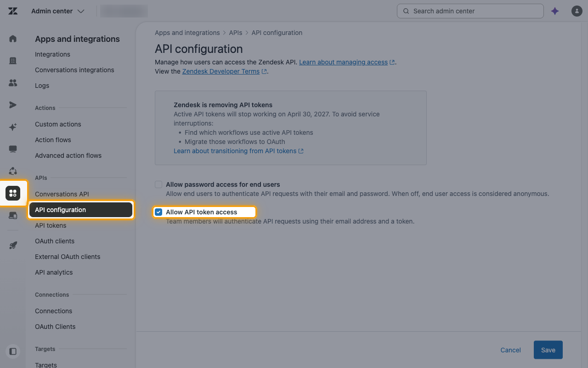Click the API configuration page title

click(199, 49)
